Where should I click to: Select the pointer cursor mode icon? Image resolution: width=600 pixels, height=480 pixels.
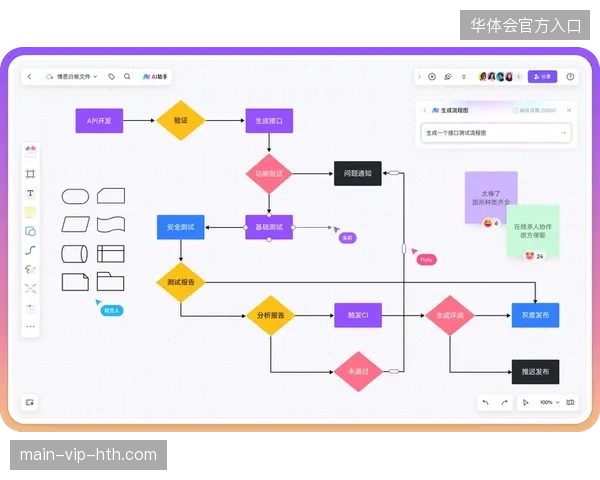[x=525, y=402]
